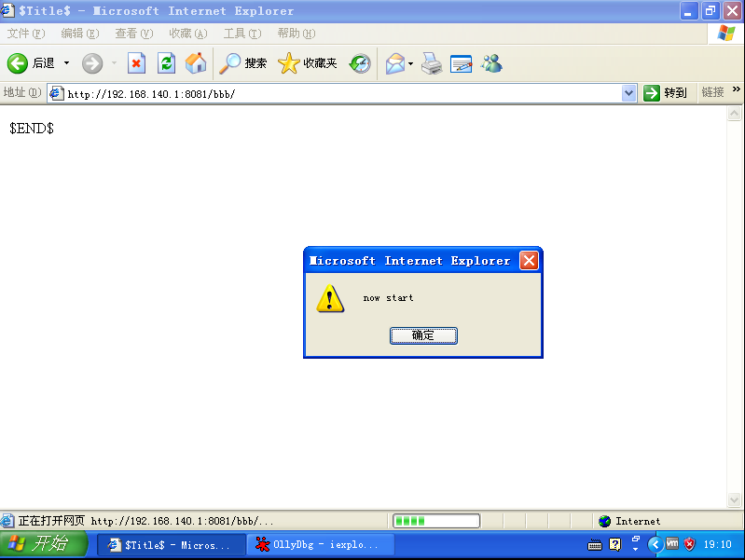Click the Messenger people icon

491,63
